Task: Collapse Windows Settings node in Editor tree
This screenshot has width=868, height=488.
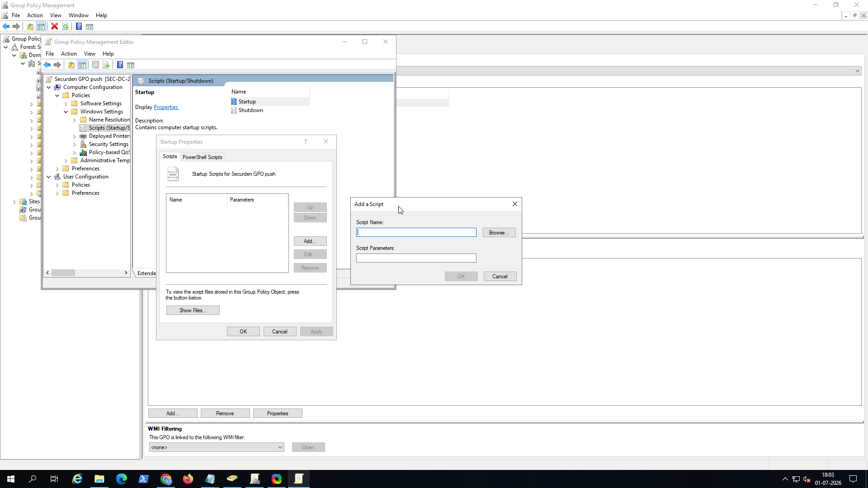Action: coord(66,112)
